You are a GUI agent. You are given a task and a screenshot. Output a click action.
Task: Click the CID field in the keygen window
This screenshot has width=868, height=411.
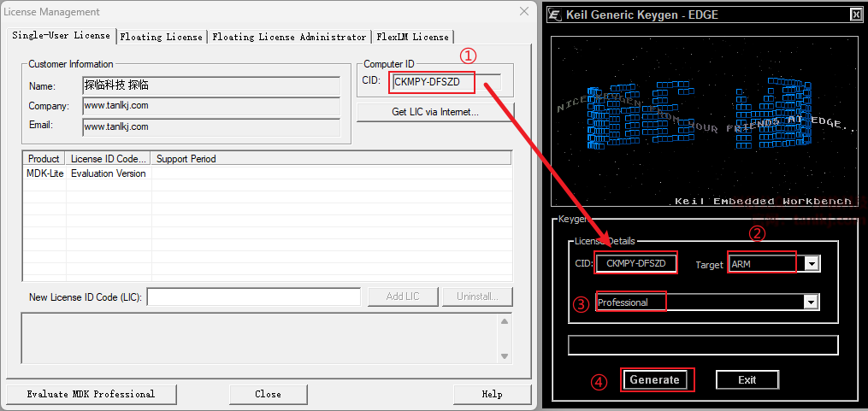(x=636, y=263)
